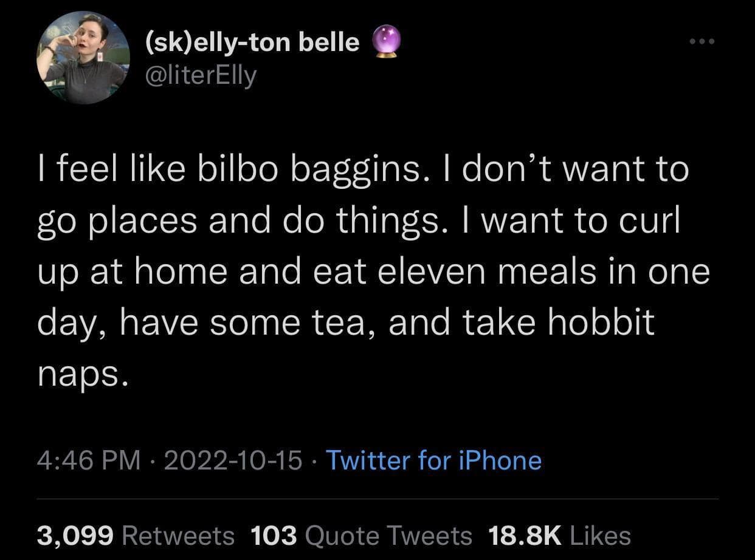755x560 pixels.
Task: View the Quote Tweets list
Action: (388, 535)
